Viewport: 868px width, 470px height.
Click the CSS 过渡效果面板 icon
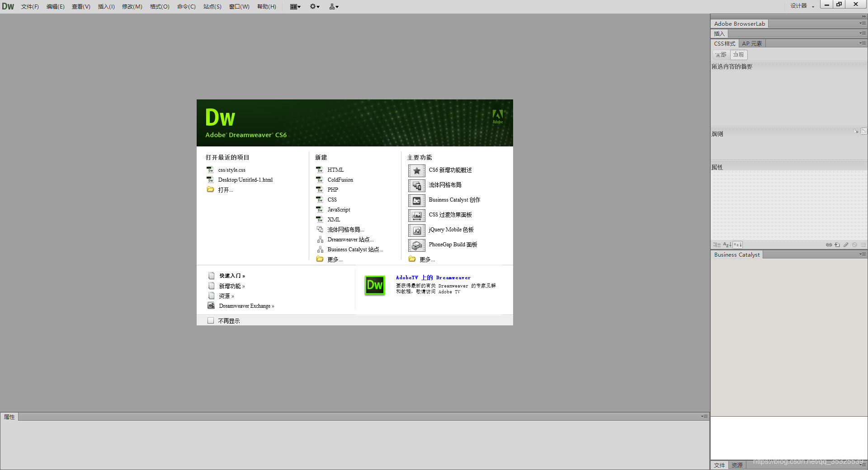point(416,215)
